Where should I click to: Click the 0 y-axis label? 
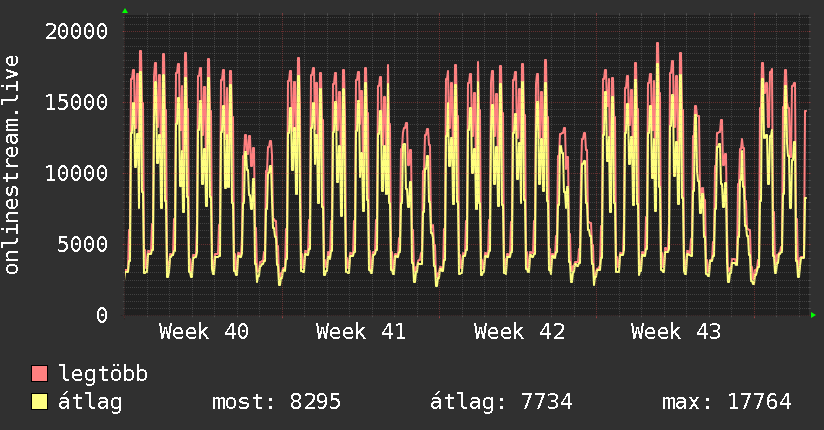tap(102, 315)
